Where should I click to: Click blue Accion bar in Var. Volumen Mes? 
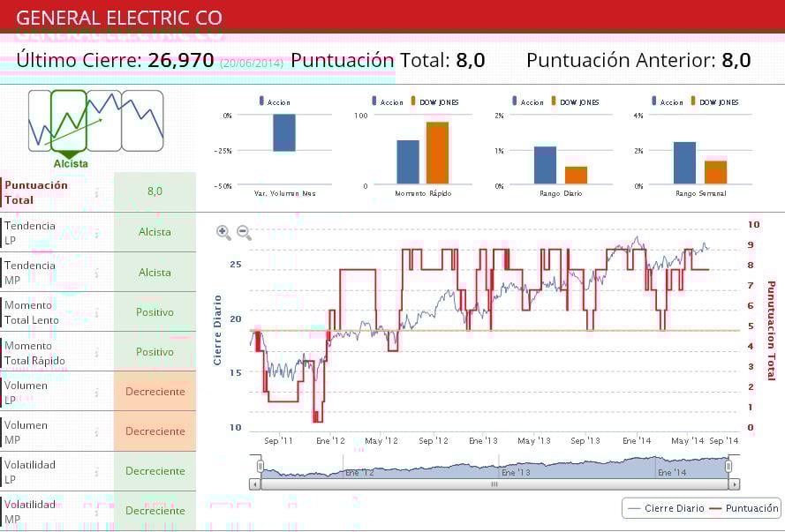284,132
